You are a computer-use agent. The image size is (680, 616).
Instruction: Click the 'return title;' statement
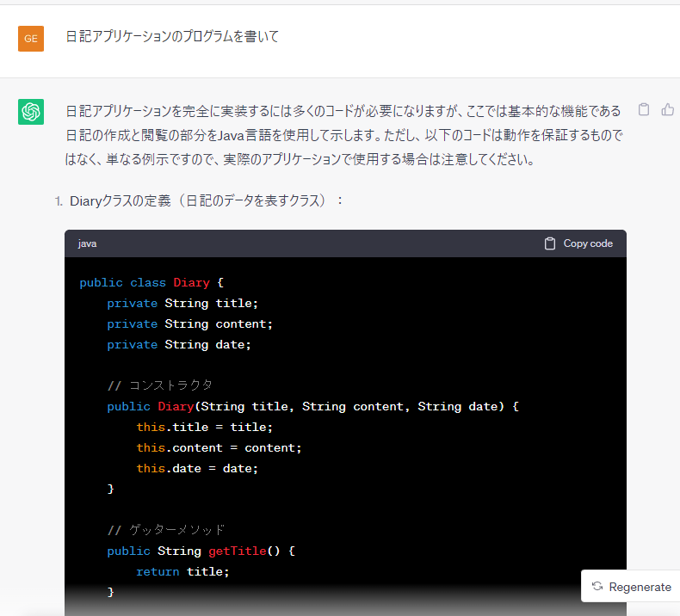pyautogui.click(x=182, y=571)
